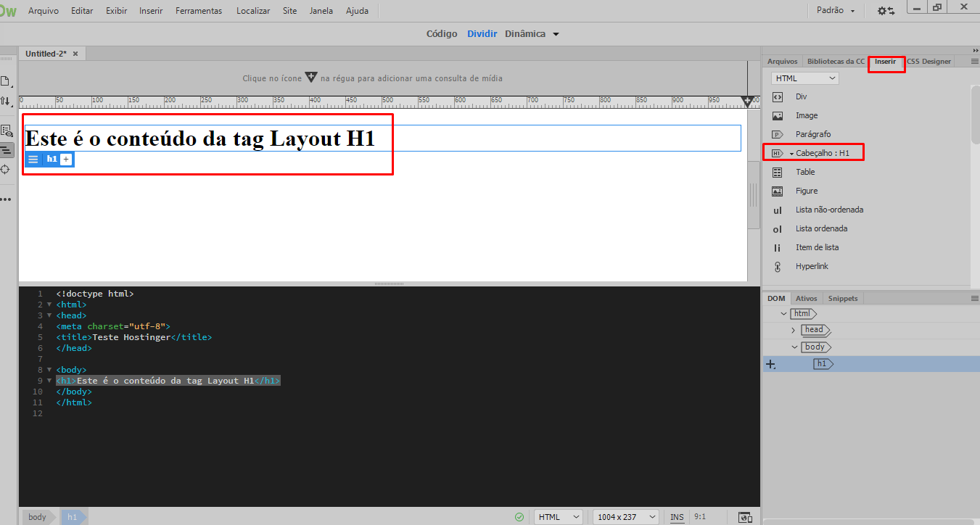Click the Figure insert icon
The height and width of the screenshot is (525, 980).
(x=778, y=191)
